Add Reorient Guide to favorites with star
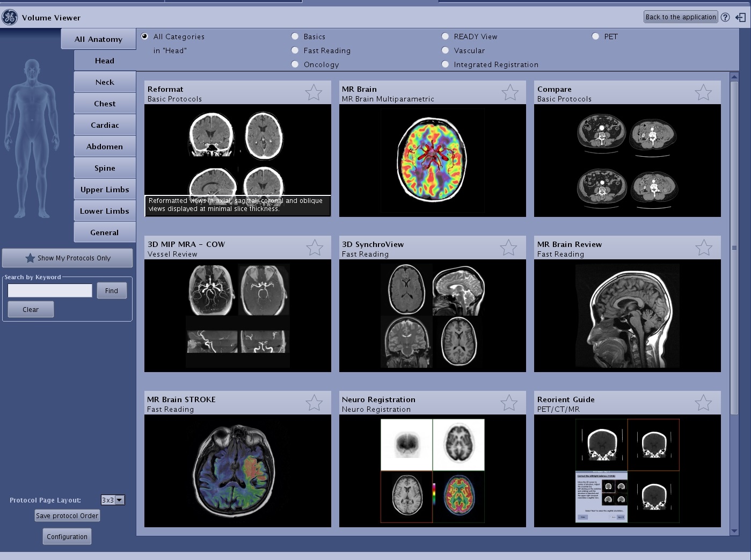751x560 pixels. click(703, 403)
